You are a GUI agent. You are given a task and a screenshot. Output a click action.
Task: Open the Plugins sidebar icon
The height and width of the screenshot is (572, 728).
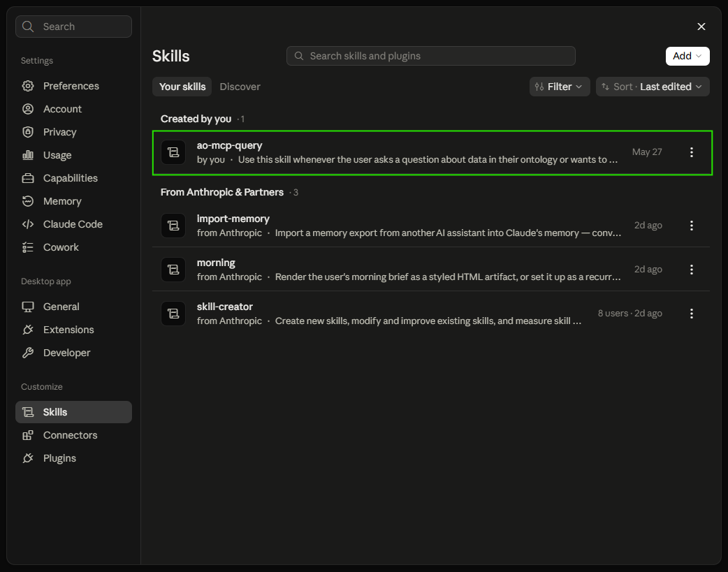click(x=28, y=458)
